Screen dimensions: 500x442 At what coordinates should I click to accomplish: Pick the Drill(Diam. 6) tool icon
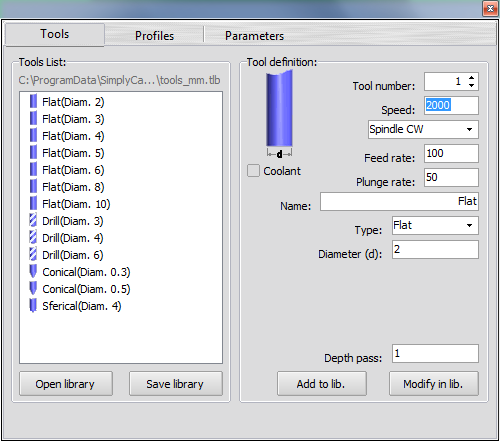[x=33, y=255]
